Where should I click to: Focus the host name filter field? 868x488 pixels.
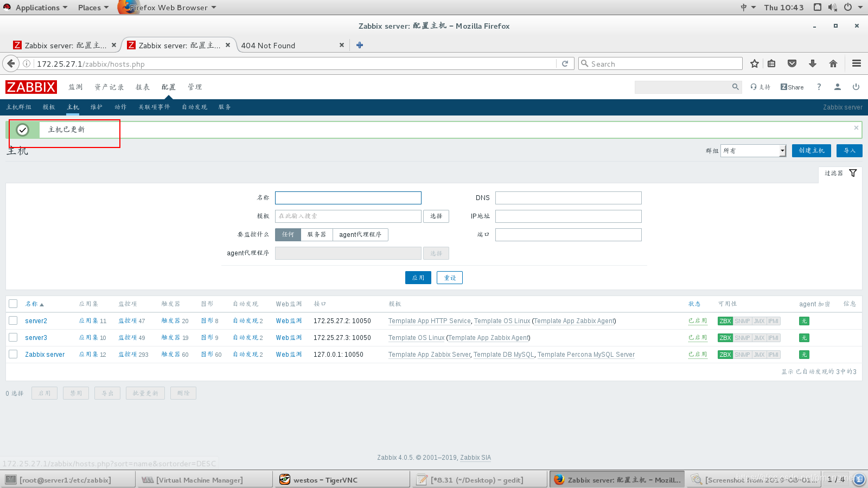click(x=348, y=198)
